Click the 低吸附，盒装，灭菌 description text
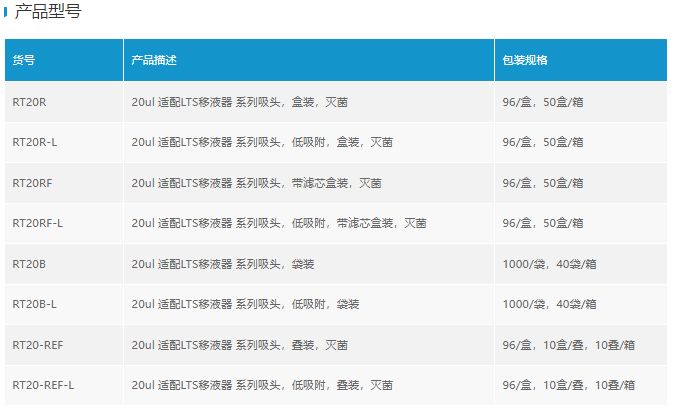The height and width of the screenshot is (415, 680). 262,142
